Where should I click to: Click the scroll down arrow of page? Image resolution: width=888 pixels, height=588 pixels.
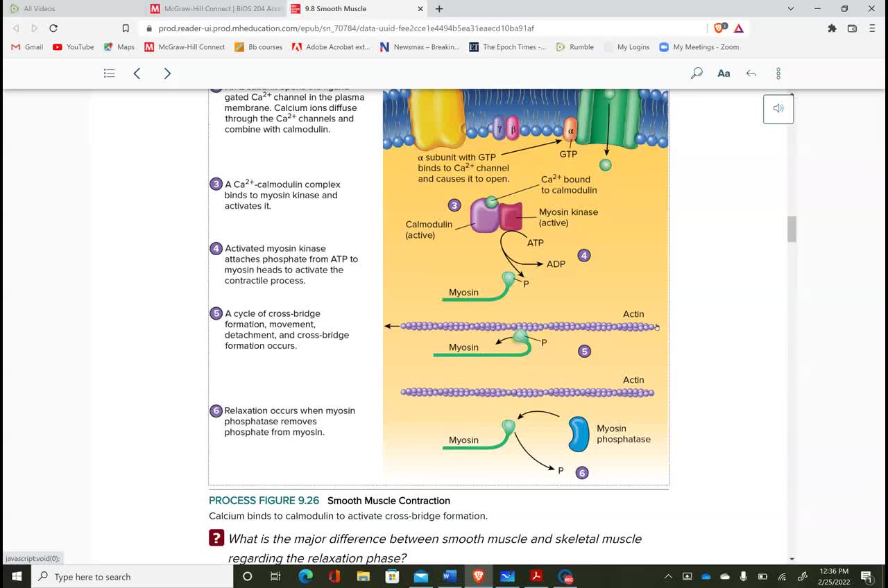(792, 558)
